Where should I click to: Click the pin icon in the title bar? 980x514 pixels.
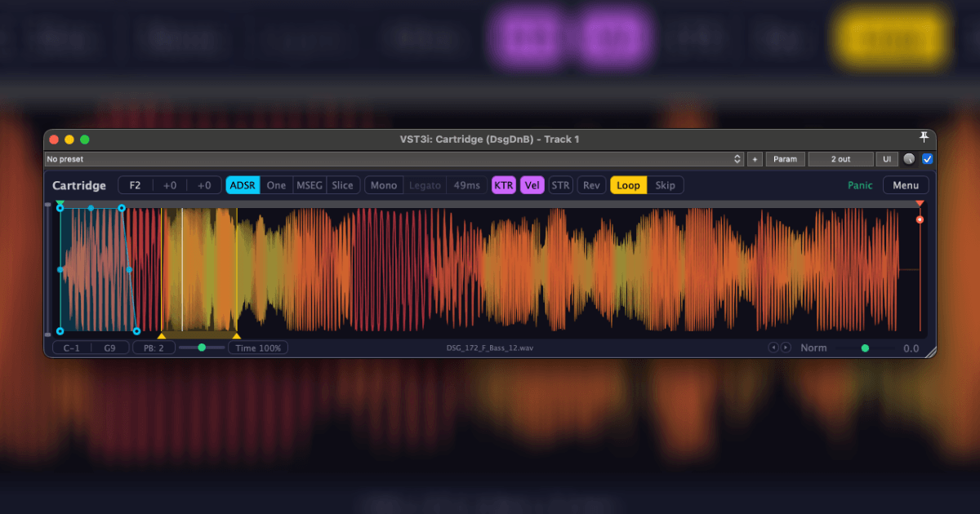[924, 137]
